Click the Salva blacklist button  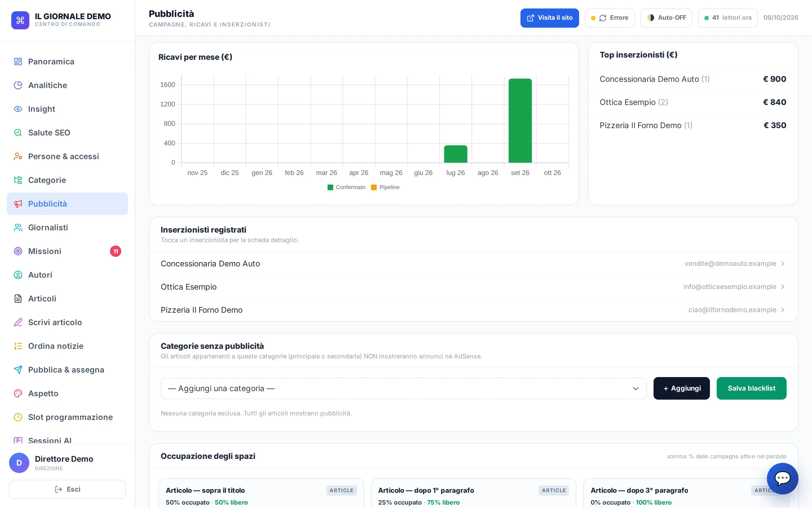[x=751, y=388]
